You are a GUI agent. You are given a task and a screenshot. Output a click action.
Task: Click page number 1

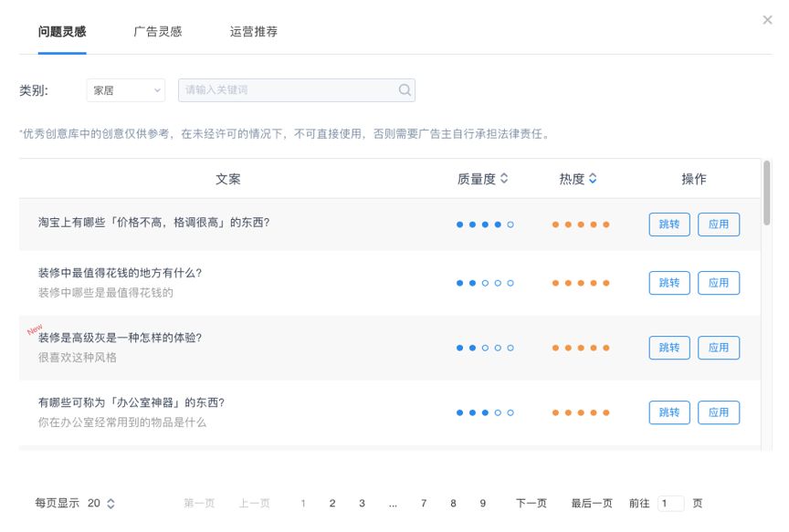tap(303, 504)
